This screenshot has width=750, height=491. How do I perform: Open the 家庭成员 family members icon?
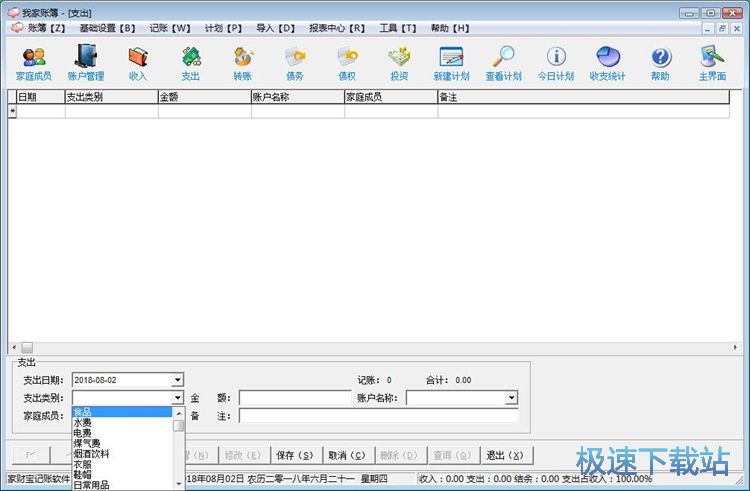(33, 63)
